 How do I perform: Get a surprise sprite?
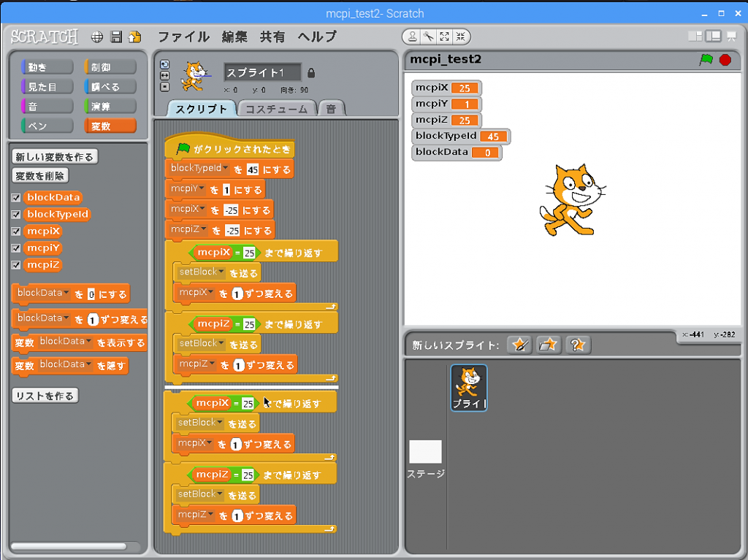(577, 345)
